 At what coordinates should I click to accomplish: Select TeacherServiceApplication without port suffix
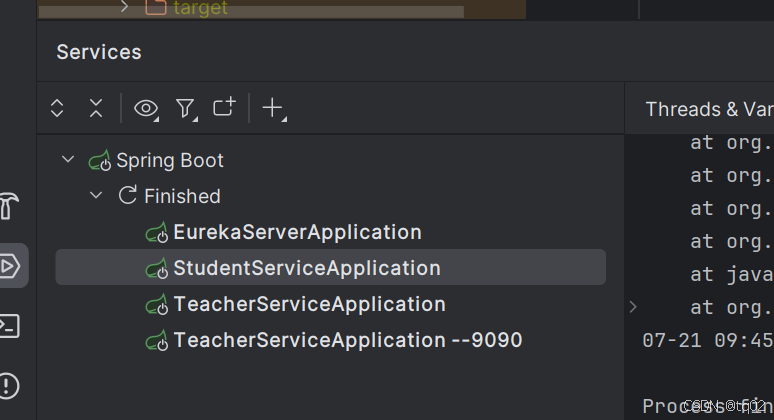[x=310, y=304]
